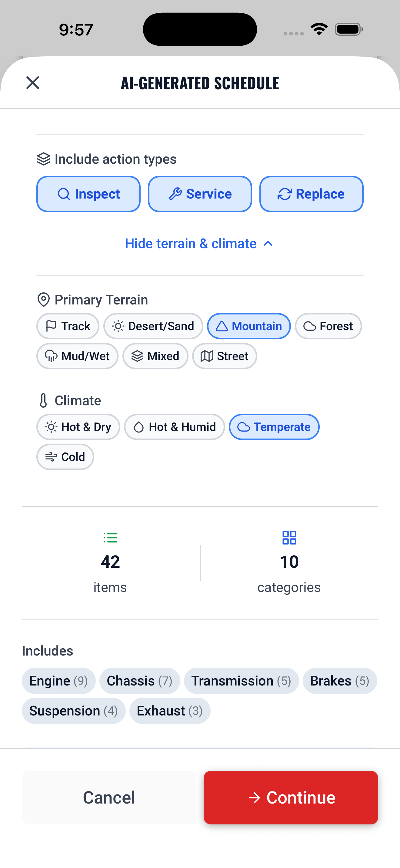Cancel the AI-generated schedule
The image size is (400, 868).
(x=108, y=797)
